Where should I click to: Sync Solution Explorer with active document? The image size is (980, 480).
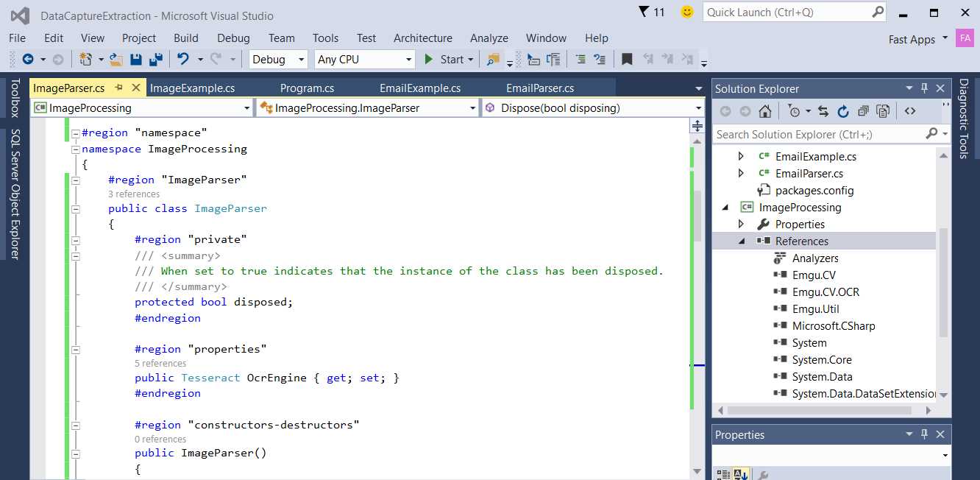(x=824, y=110)
